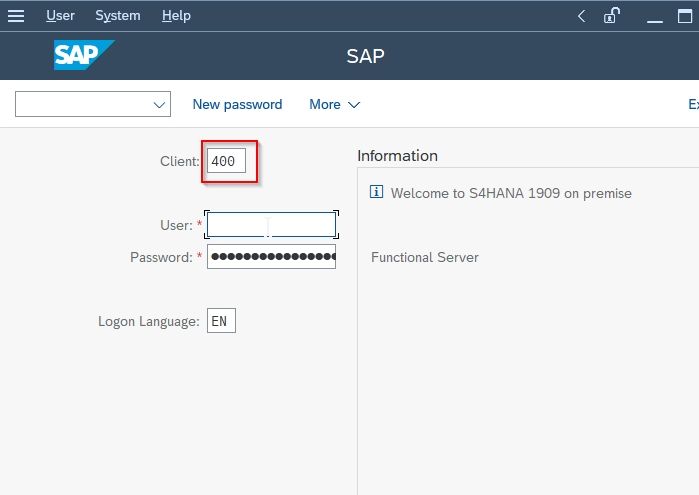Open the User menu
699x495 pixels.
coord(60,16)
